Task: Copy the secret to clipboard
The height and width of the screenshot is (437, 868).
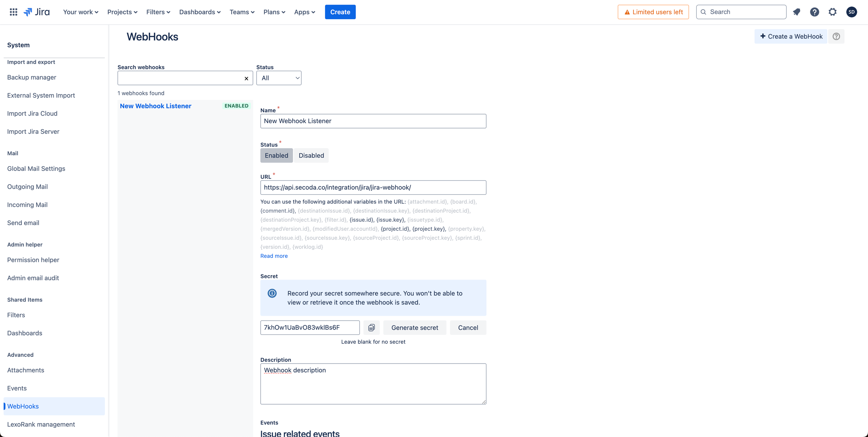Action: click(x=371, y=328)
